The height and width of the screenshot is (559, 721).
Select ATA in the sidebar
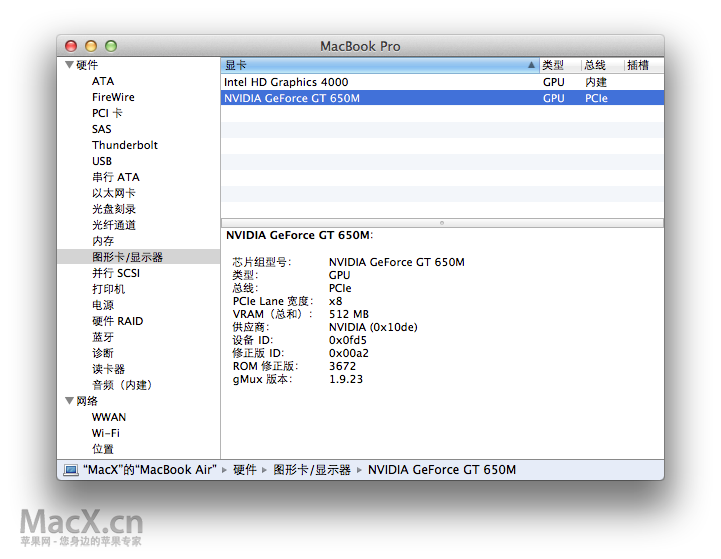[103, 81]
